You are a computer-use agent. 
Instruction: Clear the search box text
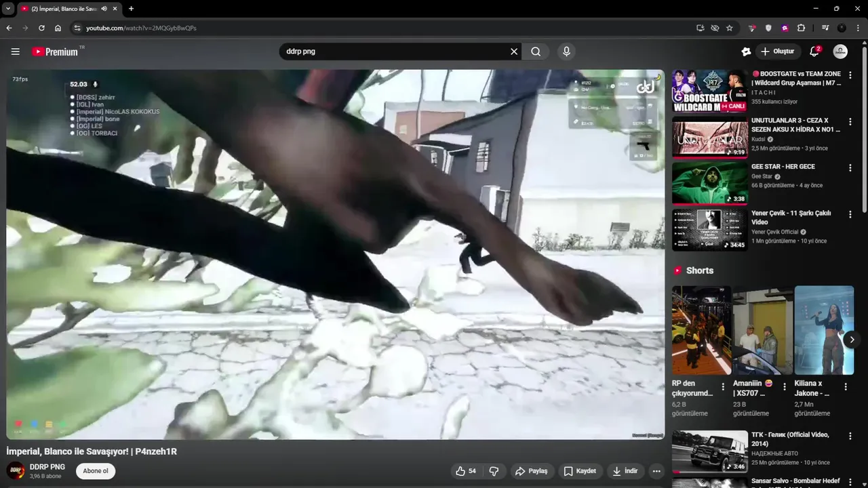[514, 52]
